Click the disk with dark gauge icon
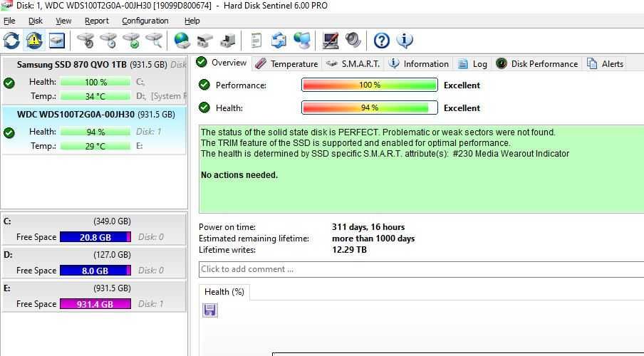 [x=85, y=41]
